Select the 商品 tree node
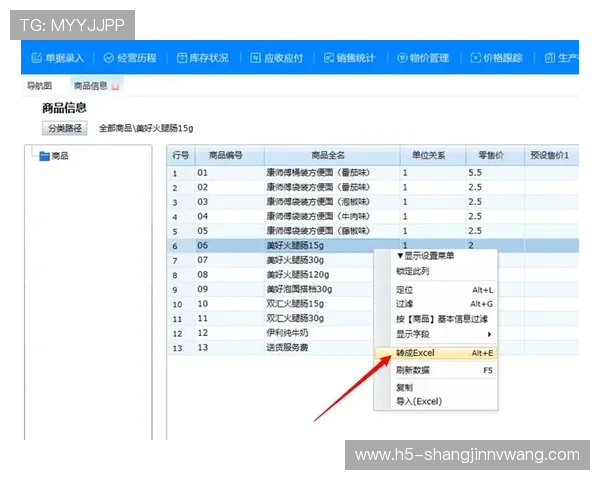Viewport: 600px width, 480px height. 60,156
